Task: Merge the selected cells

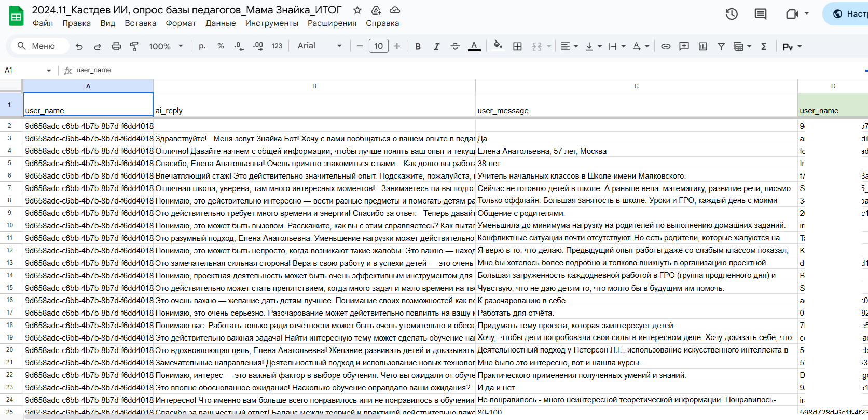Action: click(537, 46)
